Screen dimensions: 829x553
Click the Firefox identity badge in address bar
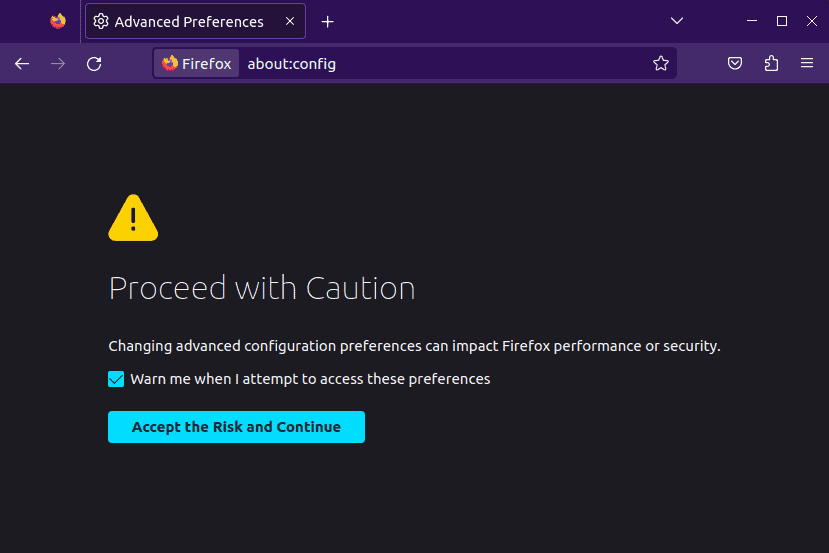(197, 63)
